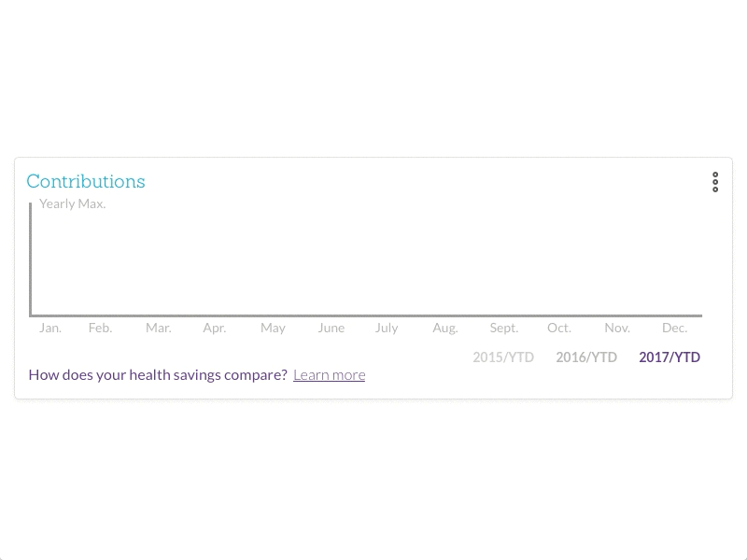Select Oct. on the chart axis
This screenshot has width=747, height=560.
[x=559, y=328]
